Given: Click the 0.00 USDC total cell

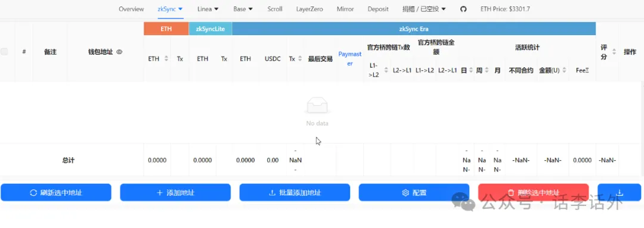Looking at the screenshot, I should (x=273, y=160).
